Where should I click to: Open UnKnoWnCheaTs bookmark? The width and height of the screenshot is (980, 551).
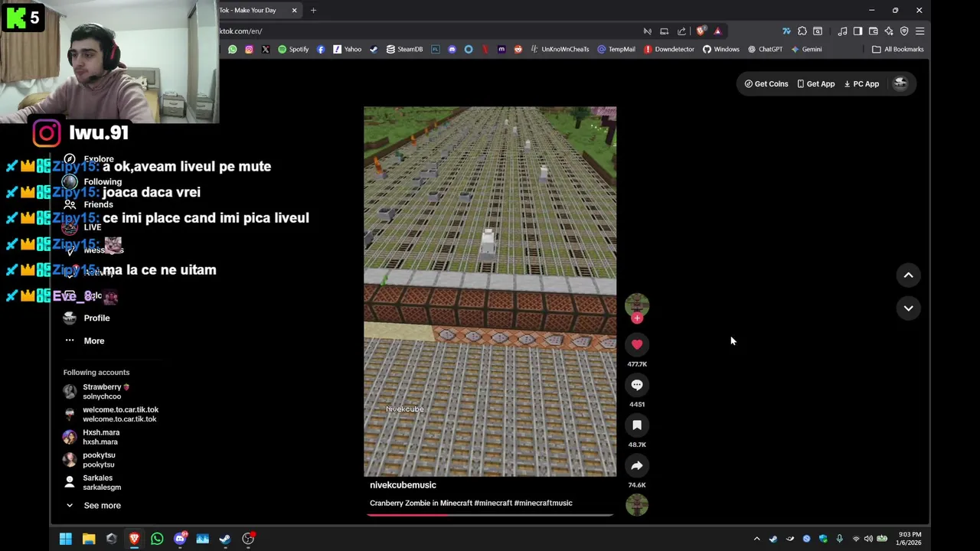pyautogui.click(x=559, y=49)
